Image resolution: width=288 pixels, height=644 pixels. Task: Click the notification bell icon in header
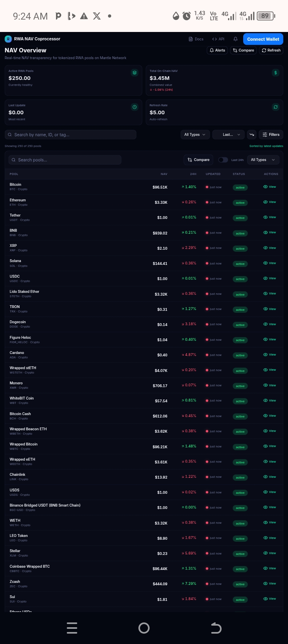236,39
